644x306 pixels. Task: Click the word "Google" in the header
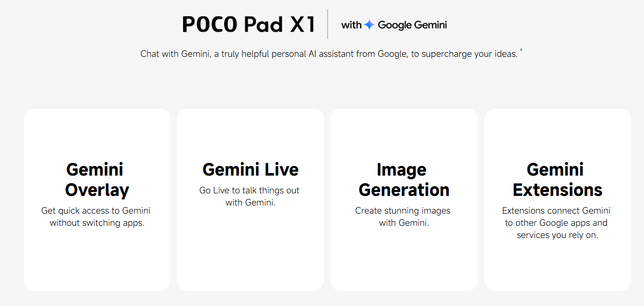[393, 25]
